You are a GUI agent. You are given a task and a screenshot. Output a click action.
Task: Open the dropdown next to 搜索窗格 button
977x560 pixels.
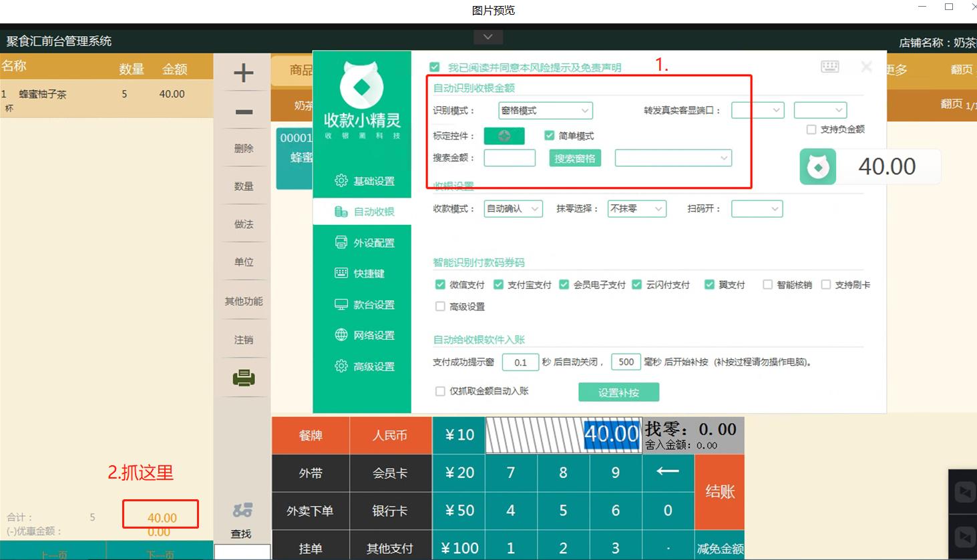(x=673, y=158)
